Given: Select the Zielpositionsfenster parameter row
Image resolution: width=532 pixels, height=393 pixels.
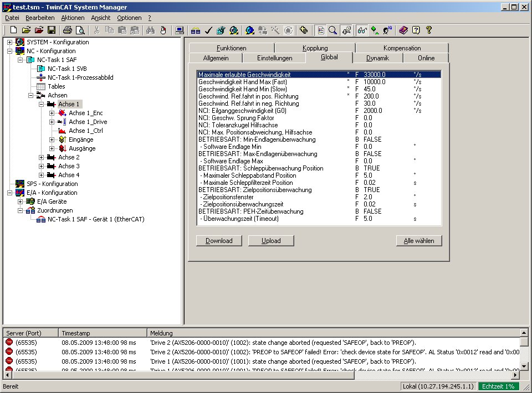Looking at the screenshot, I should (319, 197).
